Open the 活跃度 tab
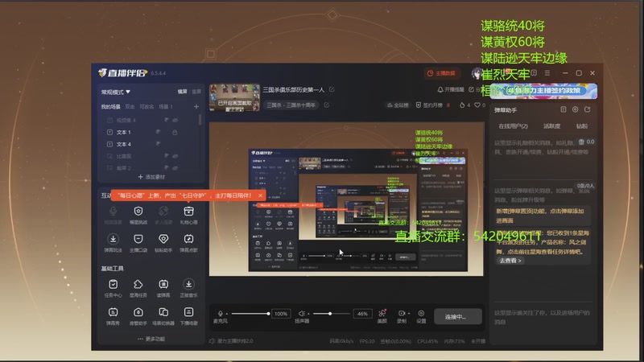The width and height of the screenshot is (644, 362). [551, 126]
